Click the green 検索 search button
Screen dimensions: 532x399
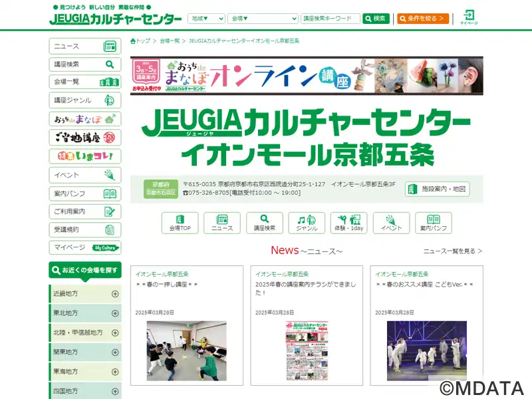click(x=376, y=19)
